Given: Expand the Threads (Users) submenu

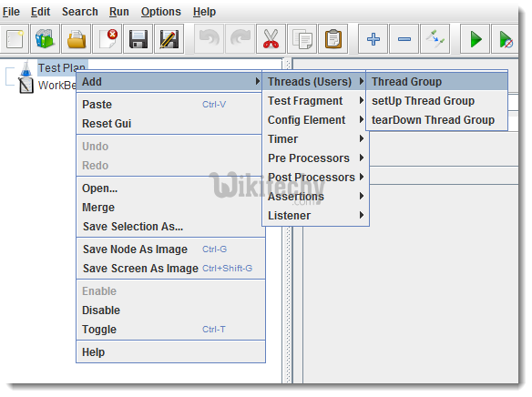Looking at the screenshot, I should pyautogui.click(x=314, y=81).
